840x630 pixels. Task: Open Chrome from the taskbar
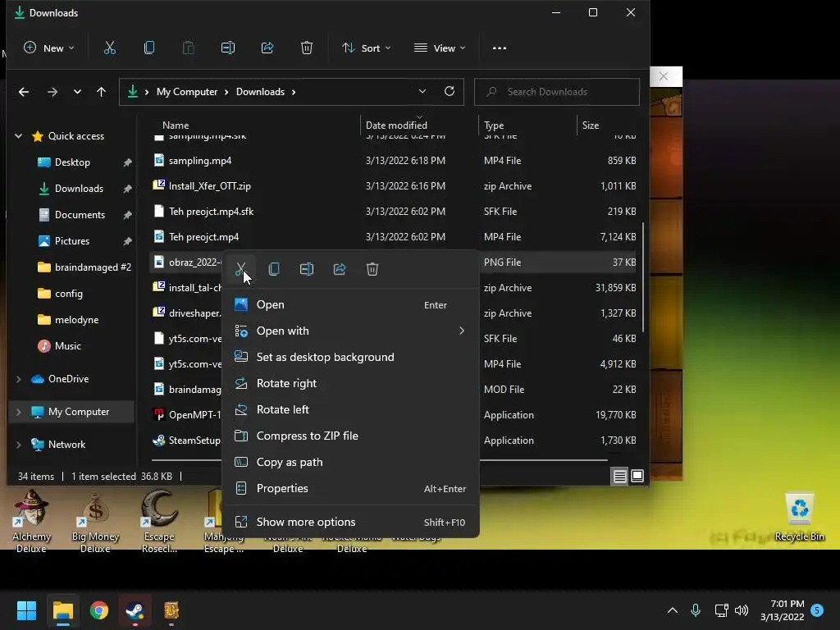pos(99,610)
